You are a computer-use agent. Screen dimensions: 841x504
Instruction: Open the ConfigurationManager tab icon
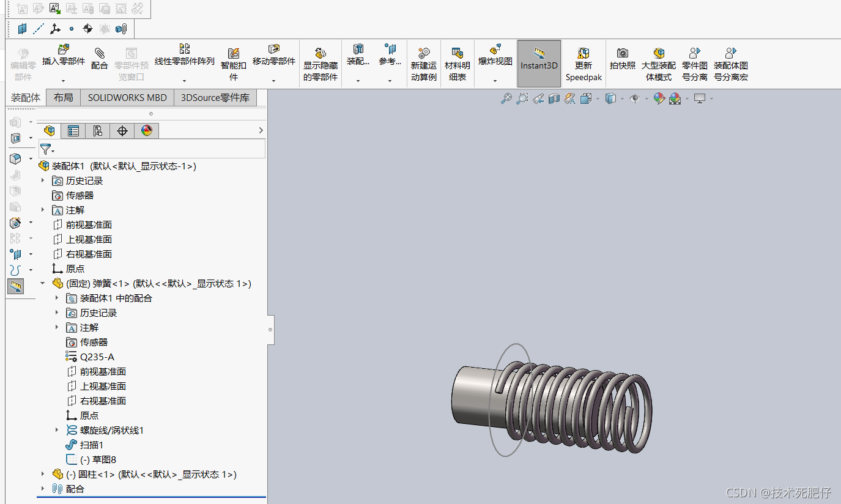98,130
